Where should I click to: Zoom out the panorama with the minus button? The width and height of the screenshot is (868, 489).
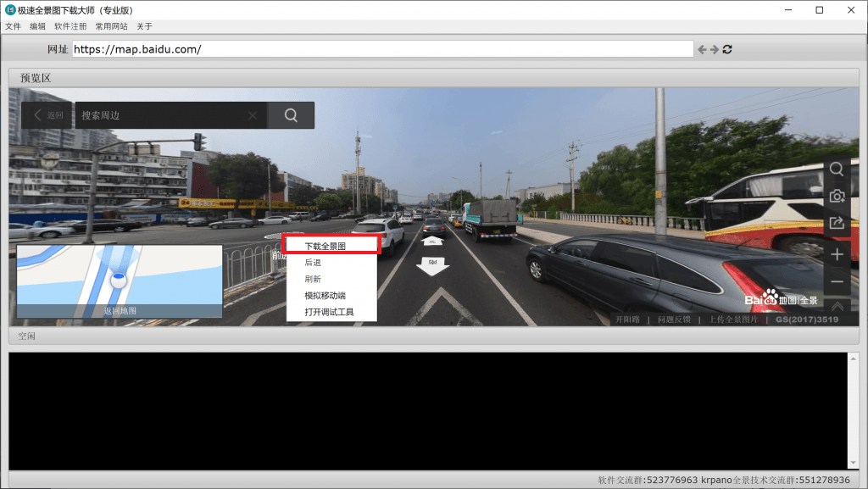tap(837, 281)
